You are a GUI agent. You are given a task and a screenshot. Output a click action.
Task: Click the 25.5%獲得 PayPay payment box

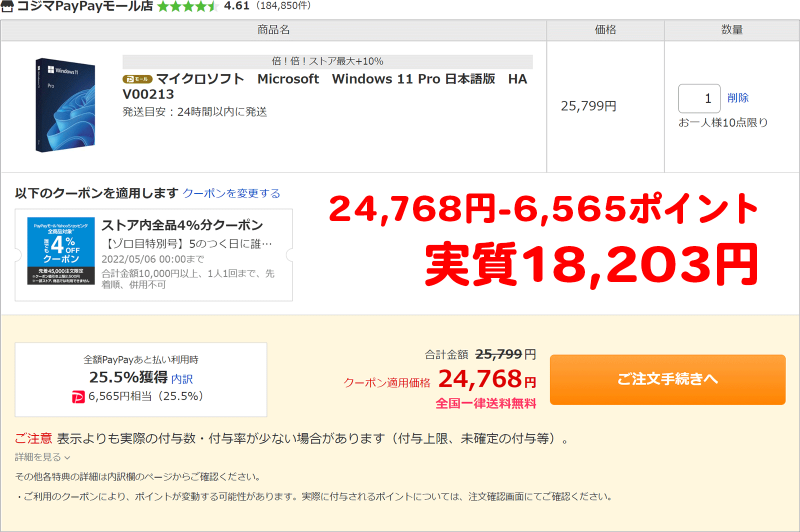141,379
